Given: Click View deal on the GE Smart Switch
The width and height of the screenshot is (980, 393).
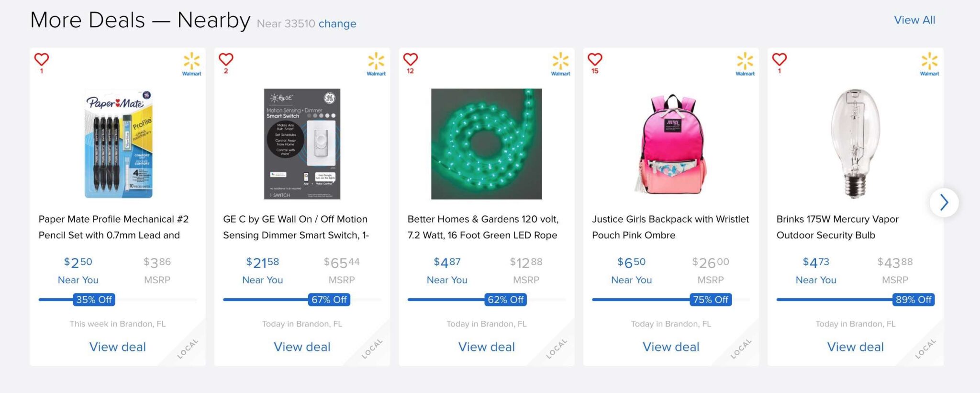Looking at the screenshot, I should (x=302, y=347).
